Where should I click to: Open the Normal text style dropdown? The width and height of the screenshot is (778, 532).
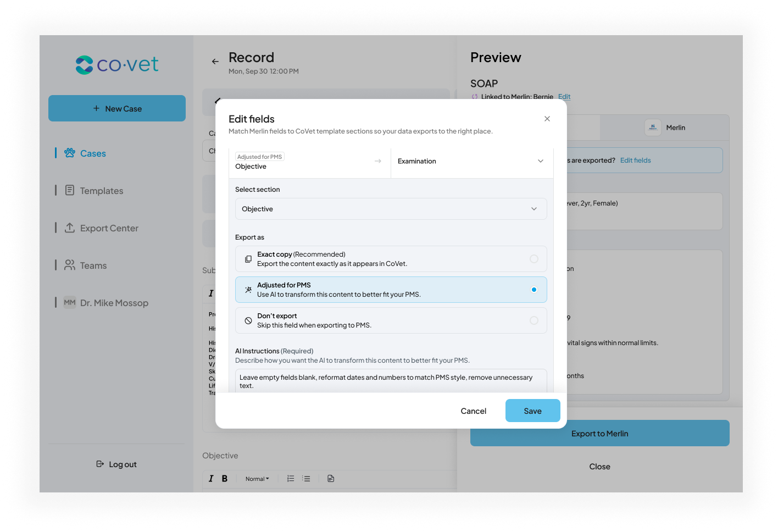point(257,479)
